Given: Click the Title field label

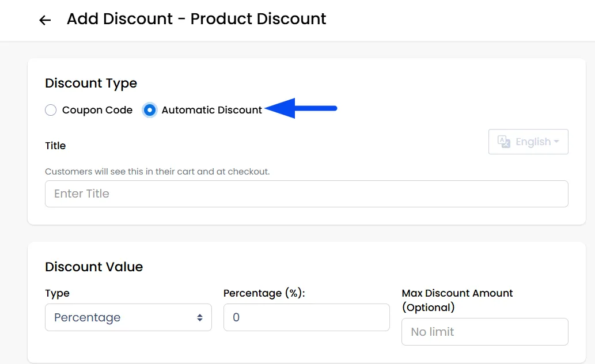Looking at the screenshot, I should coord(55,146).
